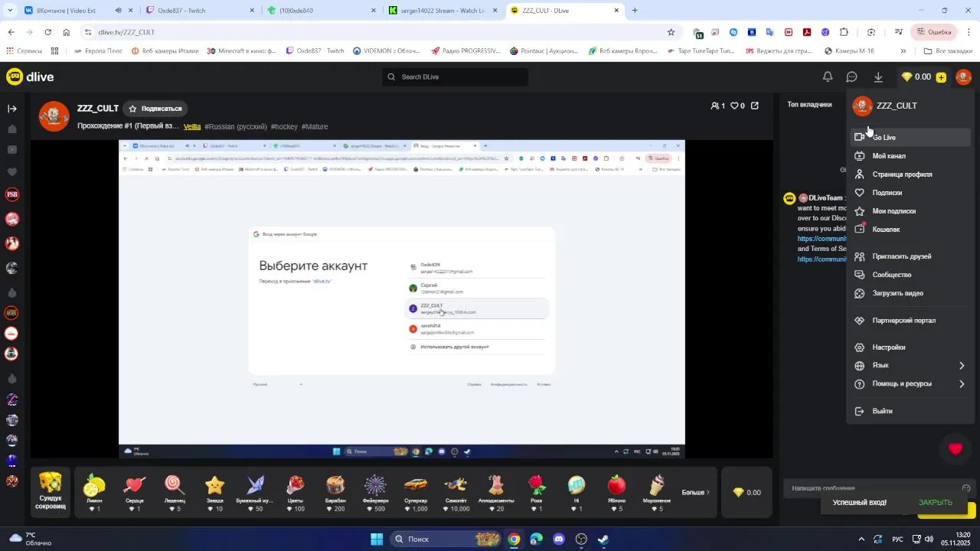Image resolution: width=980 pixels, height=551 pixels.
Task: Show more gifts with Больше
Action: pos(696,492)
